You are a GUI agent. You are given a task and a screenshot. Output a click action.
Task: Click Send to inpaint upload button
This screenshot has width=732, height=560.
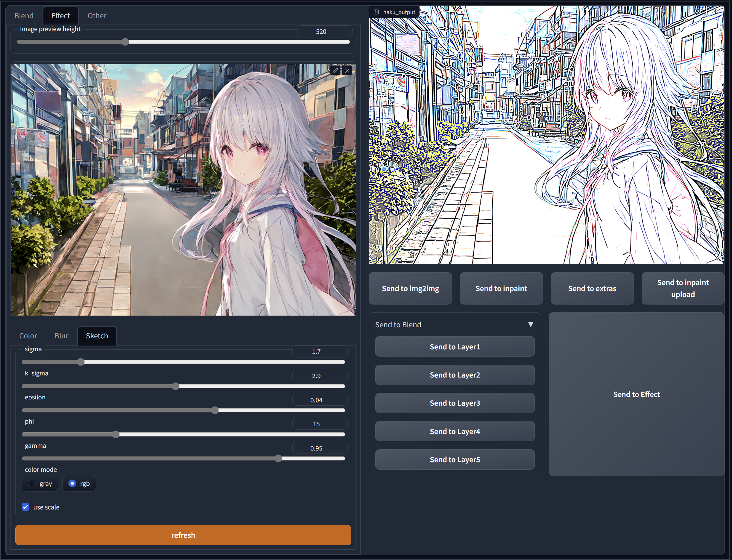coord(683,288)
